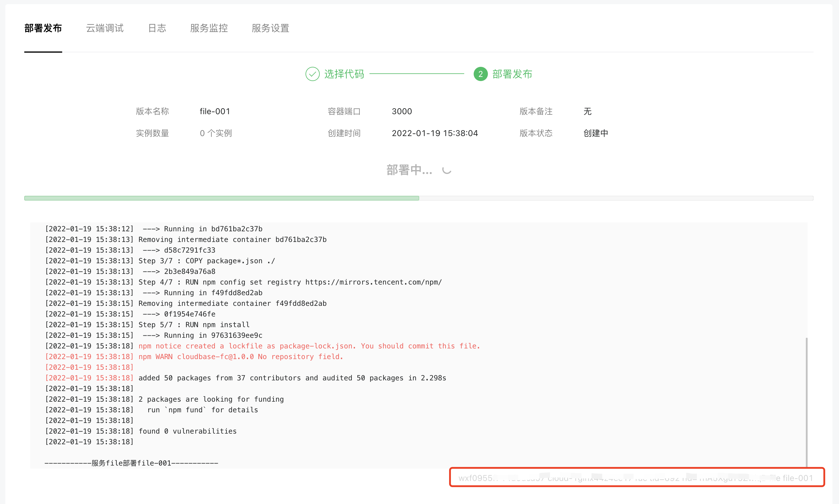The height and width of the screenshot is (504, 839).
Task: Click the green checkmark step icon
Action: [312, 74]
